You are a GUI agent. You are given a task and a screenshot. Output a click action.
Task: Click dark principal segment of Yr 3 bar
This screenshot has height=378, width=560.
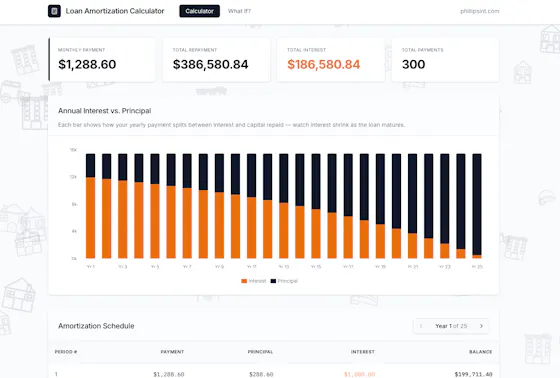coord(122,167)
